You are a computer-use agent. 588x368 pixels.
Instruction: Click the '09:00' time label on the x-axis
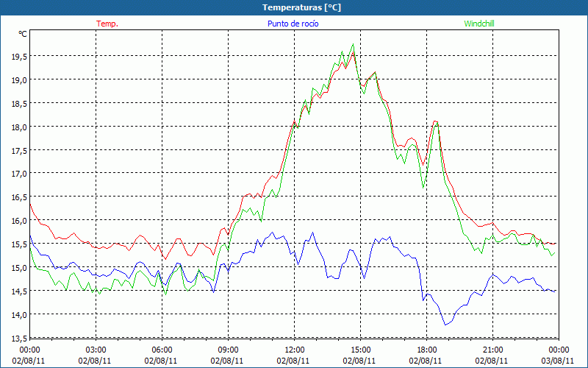pyautogui.click(x=228, y=350)
